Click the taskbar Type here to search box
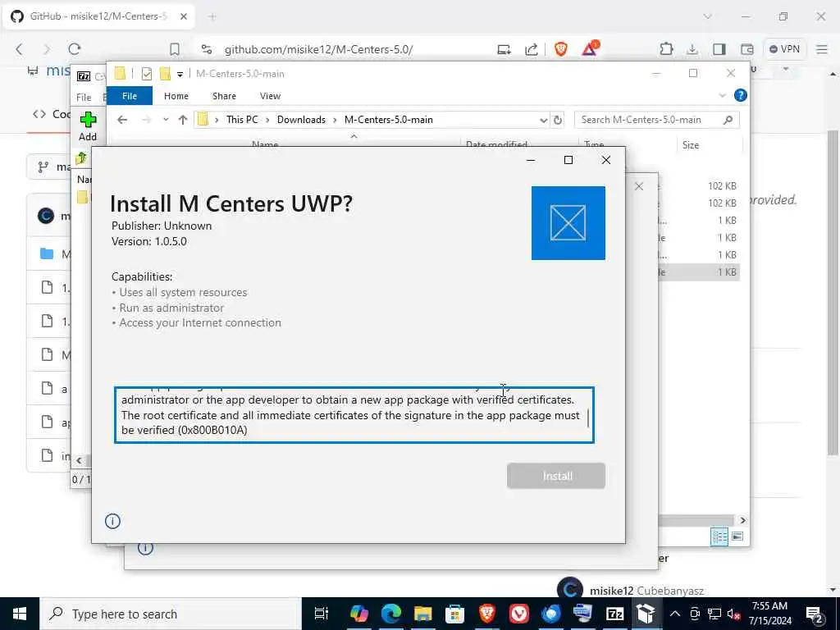This screenshot has height=630, width=840. (171, 614)
